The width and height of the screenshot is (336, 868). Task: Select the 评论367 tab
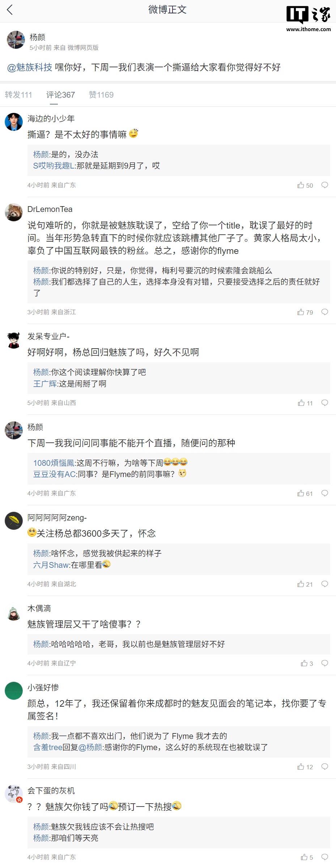pyautogui.click(x=60, y=94)
